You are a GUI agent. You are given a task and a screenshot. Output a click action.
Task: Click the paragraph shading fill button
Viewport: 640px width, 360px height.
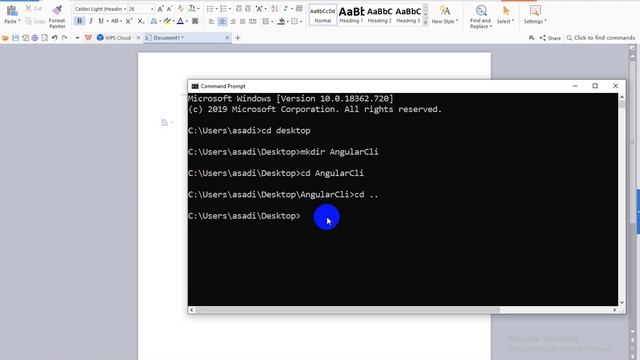[x=281, y=21]
